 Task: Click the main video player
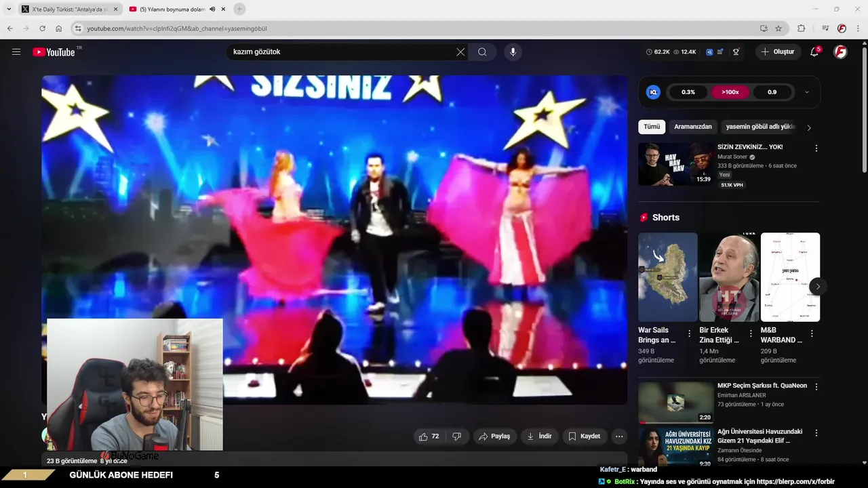[x=334, y=240]
